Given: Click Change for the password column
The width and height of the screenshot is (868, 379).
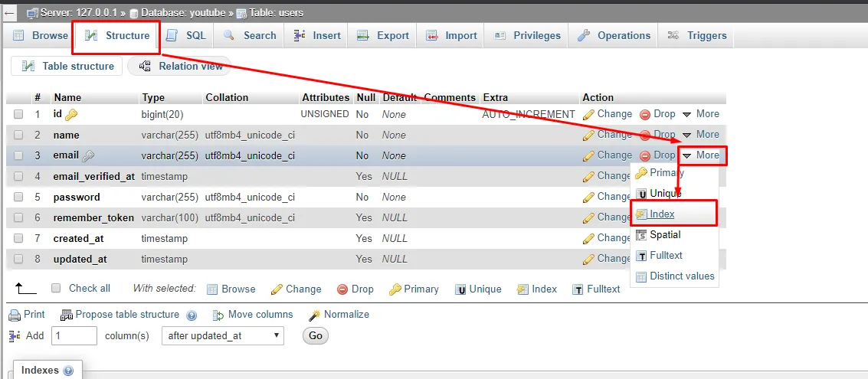Looking at the screenshot, I should click(x=607, y=196).
